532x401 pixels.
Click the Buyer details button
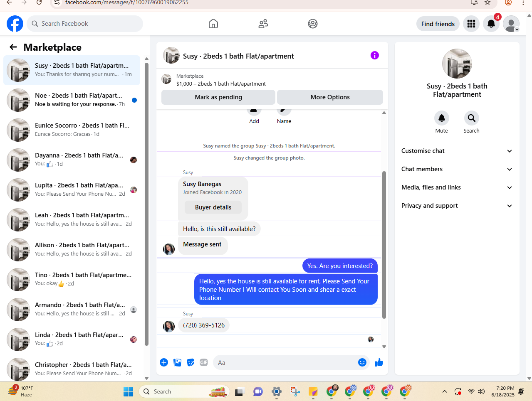(213, 207)
